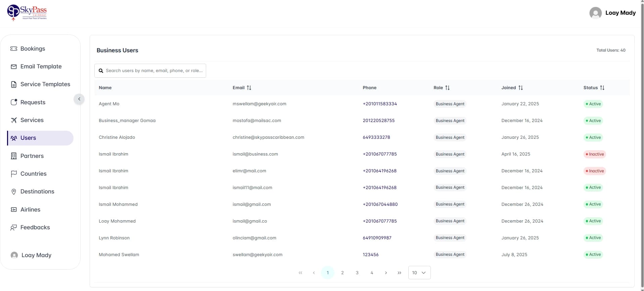Open the Email Template menu item
The width and height of the screenshot is (644, 291).
(40, 67)
